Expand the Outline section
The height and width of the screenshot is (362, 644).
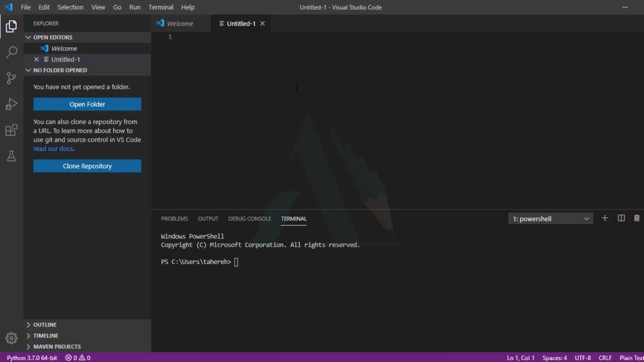[x=45, y=325]
